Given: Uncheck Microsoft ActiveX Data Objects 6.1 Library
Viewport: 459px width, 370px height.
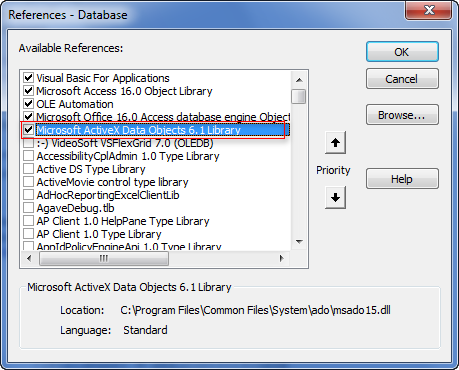Looking at the screenshot, I should tap(28, 130).
